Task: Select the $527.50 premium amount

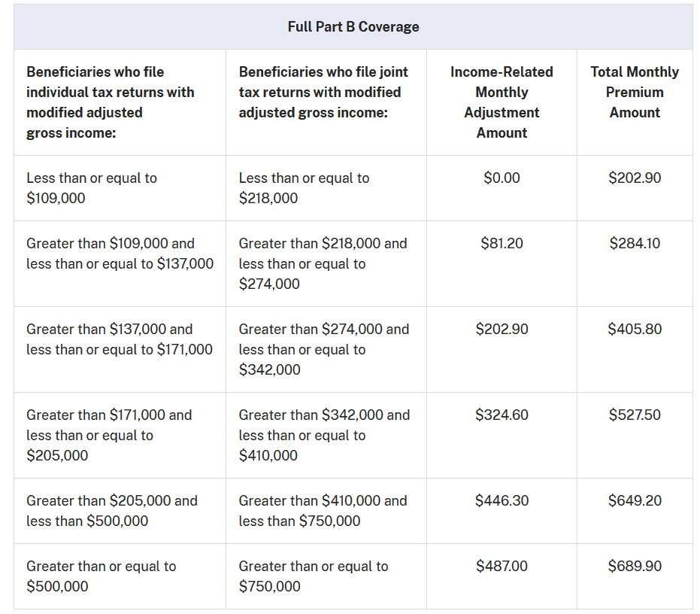Action: pyautogui.click(x=635, y=415)
